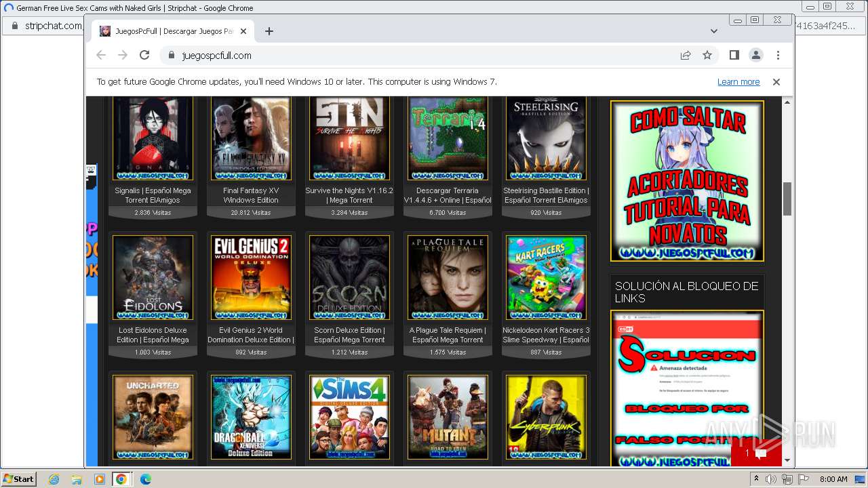
Task: Expand the tab search dropdown arrow
Action: click(714, 31)
